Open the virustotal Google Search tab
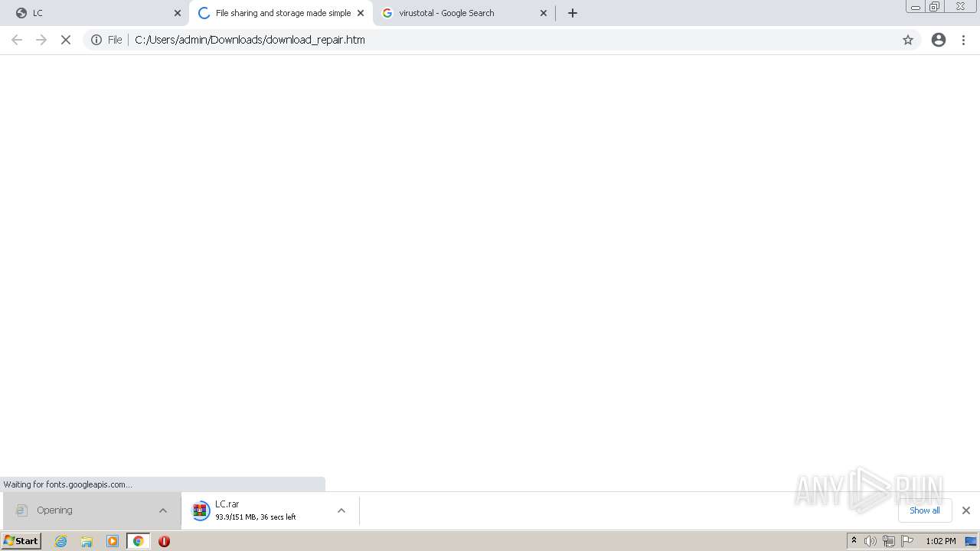Viewport: 980px width, 551px height. (464, 13)
